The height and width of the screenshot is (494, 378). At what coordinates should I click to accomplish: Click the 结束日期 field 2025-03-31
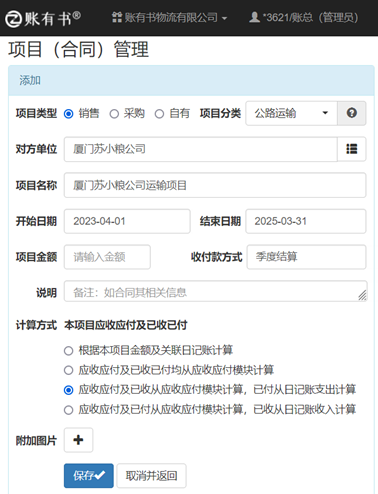306,221
